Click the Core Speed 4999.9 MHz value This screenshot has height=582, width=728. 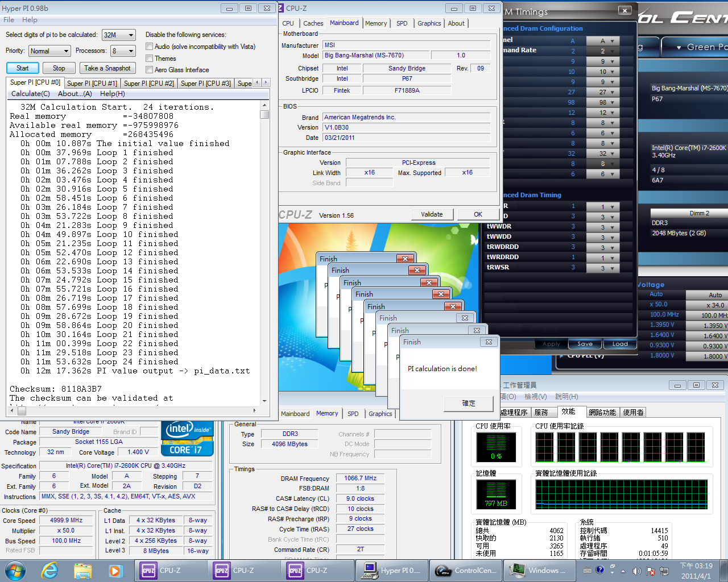point(67,521)
